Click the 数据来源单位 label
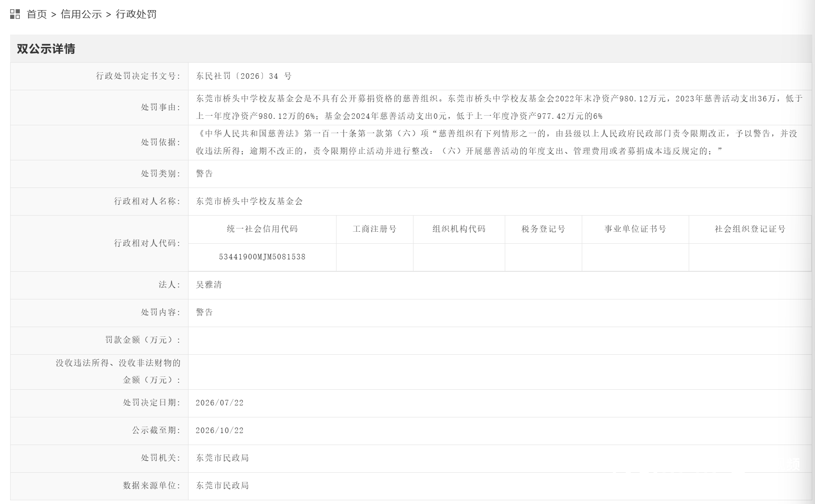The height and width of the screenshot is (504, 815). 152,486
